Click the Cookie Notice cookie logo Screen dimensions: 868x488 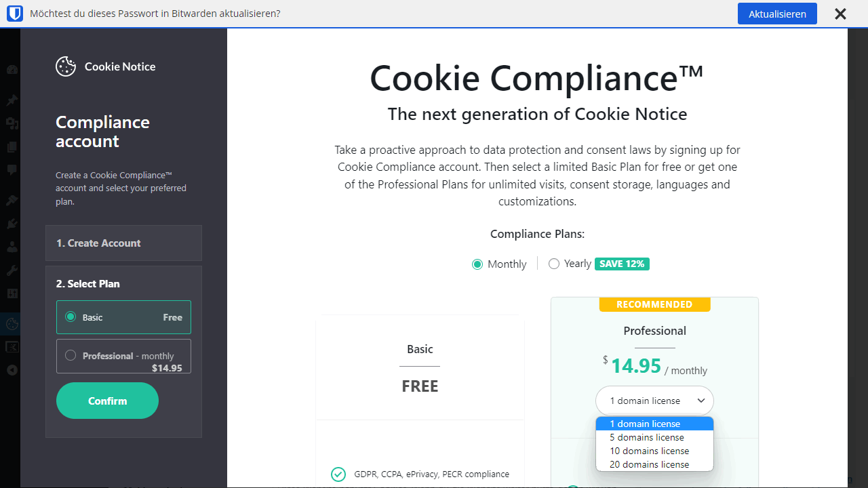tap(66, 66)
